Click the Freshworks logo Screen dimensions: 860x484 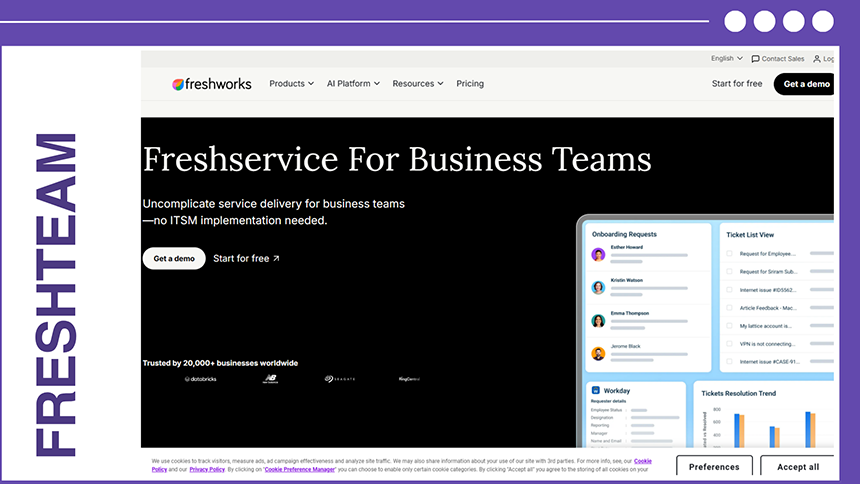pos(212,84)
